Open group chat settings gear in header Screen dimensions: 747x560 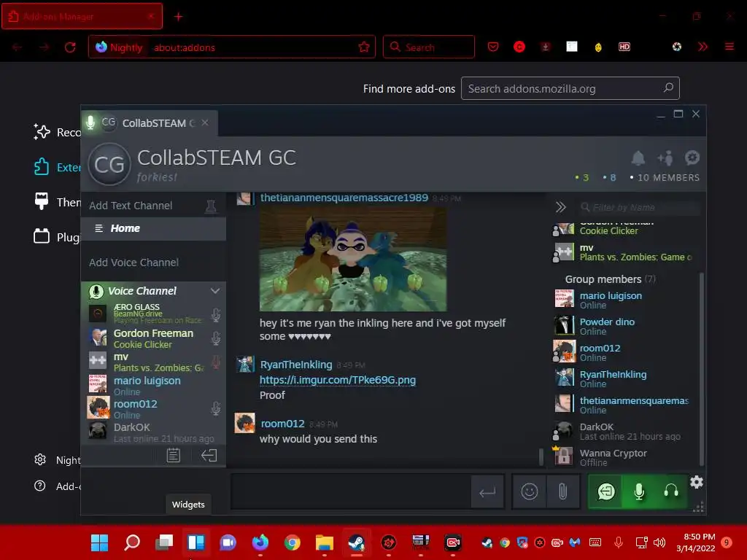pyautogui.click(x=692, y=157)
